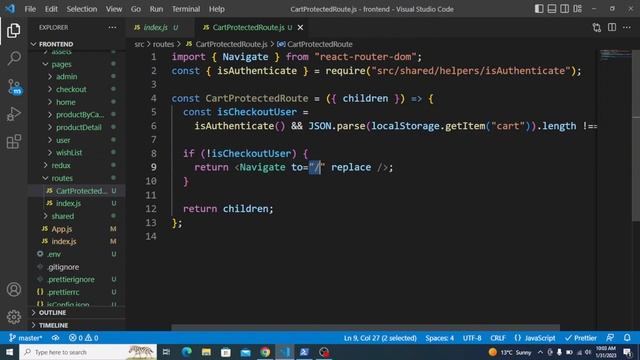The height and width of the screenshot is (360, 640).
Task: Click the notifications bell icon
Action: pos(627,338)
